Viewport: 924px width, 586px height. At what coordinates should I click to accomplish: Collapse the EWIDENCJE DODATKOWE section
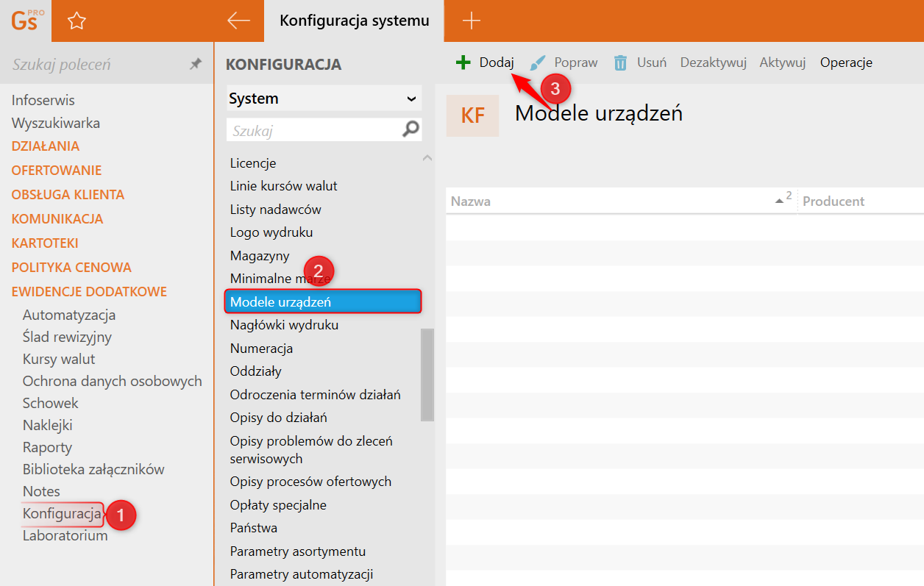coord(89,292)
